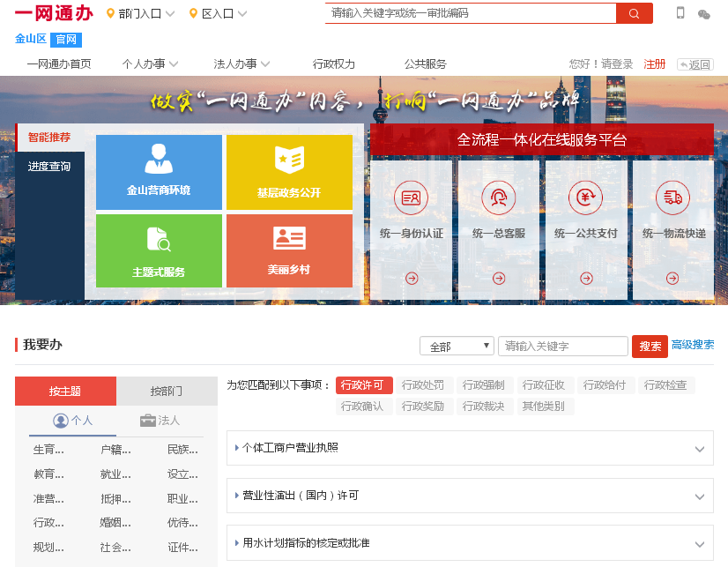Image resolution: width=728 pixels, height=567 pixels.
Task: Expand the 个体工商户营业执照 item
Action: [x=470, y=448]
